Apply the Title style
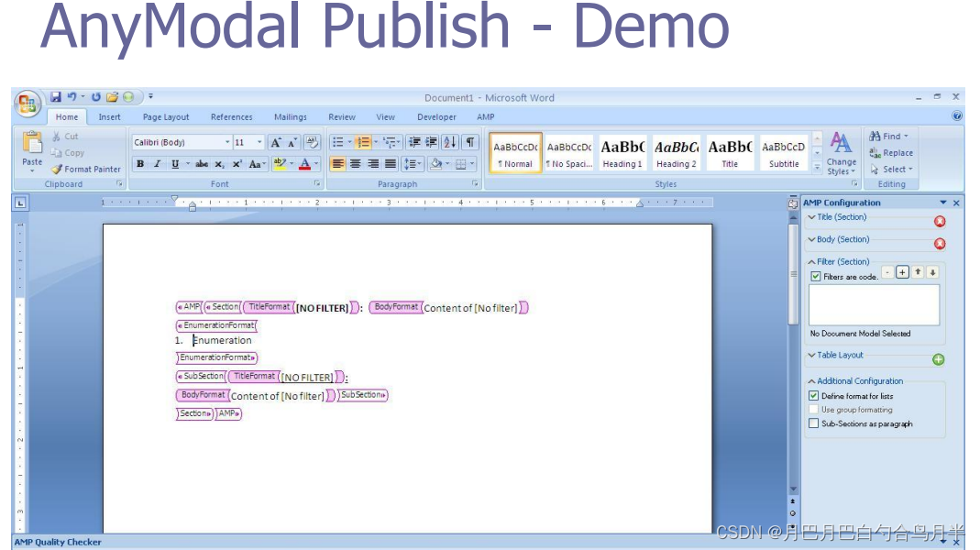The height and width of the screenshot is (550, 980). 730,153
